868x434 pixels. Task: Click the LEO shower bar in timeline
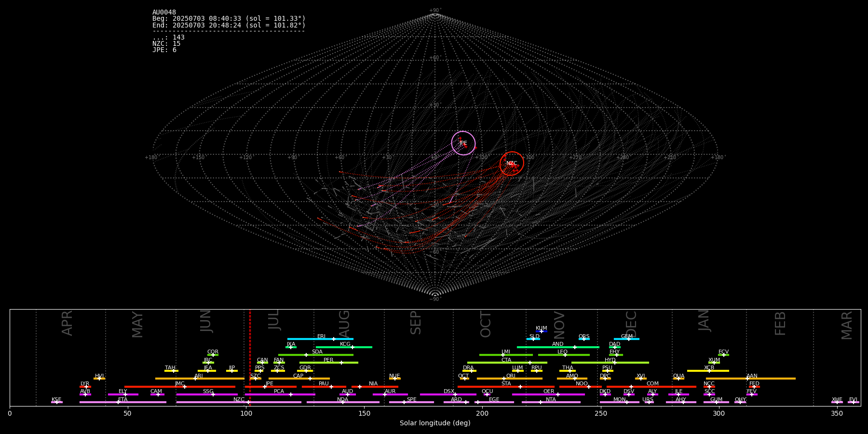pos(564,355)
